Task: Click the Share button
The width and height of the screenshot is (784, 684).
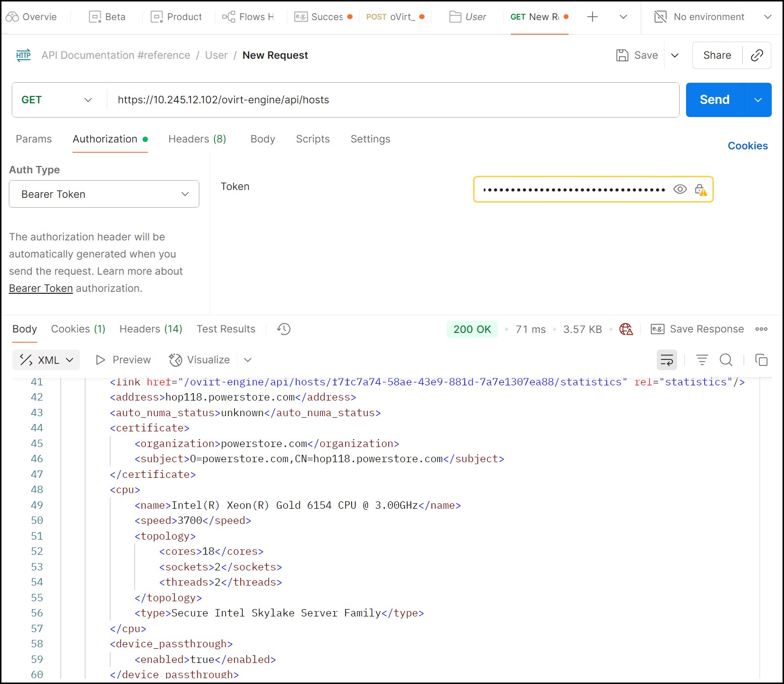Action: click(x=717, y=55)
